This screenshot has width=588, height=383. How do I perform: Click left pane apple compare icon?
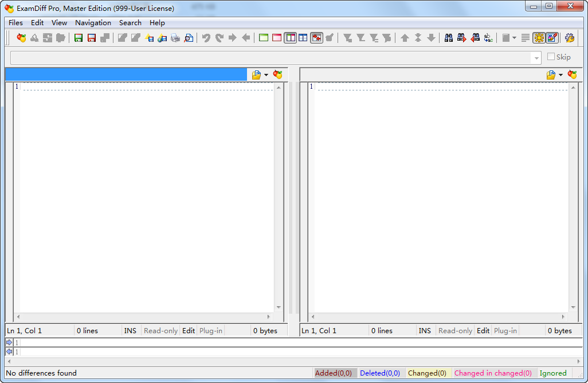(277, 74)
